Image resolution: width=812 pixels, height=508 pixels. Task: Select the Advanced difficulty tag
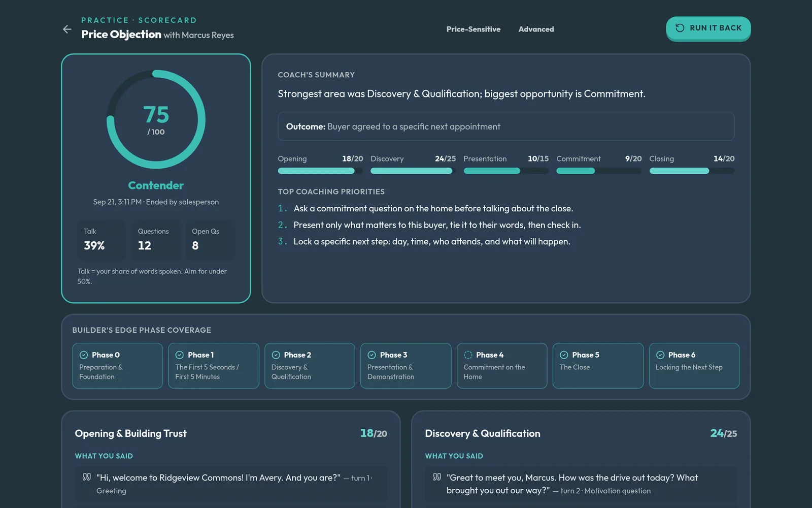[536, 29]
